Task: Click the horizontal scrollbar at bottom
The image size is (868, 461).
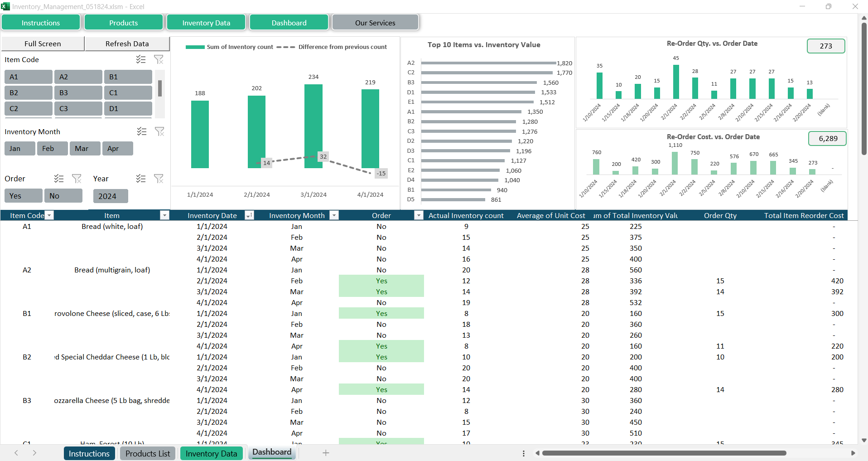Action: point(664,453)
